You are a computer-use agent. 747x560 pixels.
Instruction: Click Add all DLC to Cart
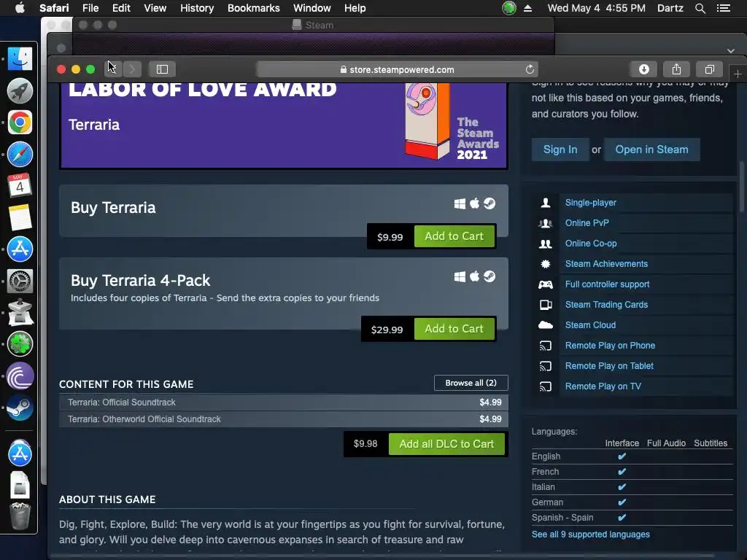click(x=446, y=444)
